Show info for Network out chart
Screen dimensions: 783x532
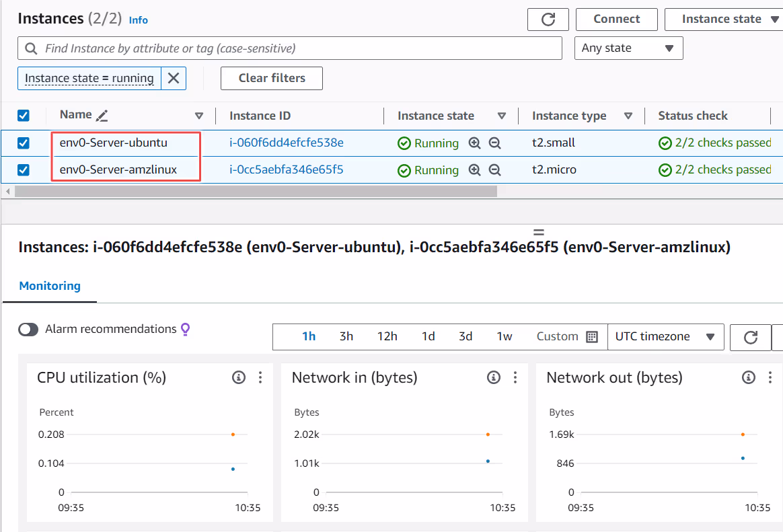point(748,377)
